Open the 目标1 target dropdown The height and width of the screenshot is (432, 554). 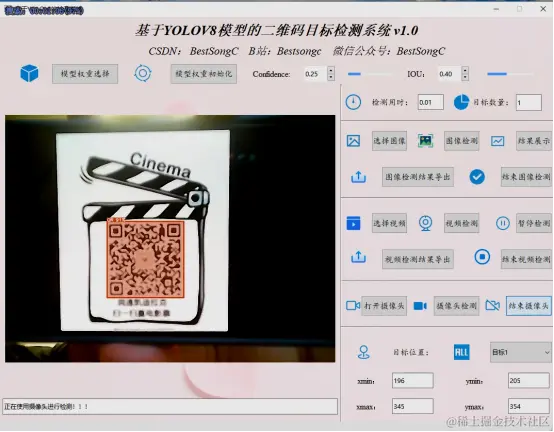pyautogui.click(x=520, y=352)
